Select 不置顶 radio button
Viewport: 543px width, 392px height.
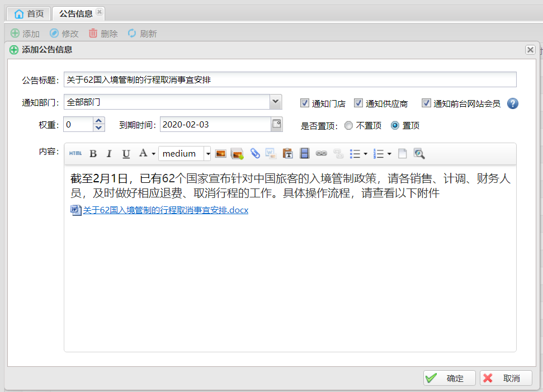click(349, 125)
